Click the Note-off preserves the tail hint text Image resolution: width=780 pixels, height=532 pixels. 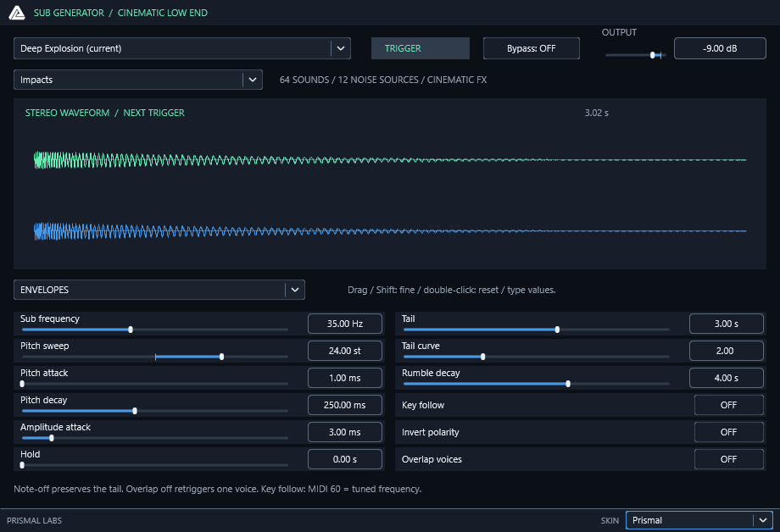(x=217, y=489)
